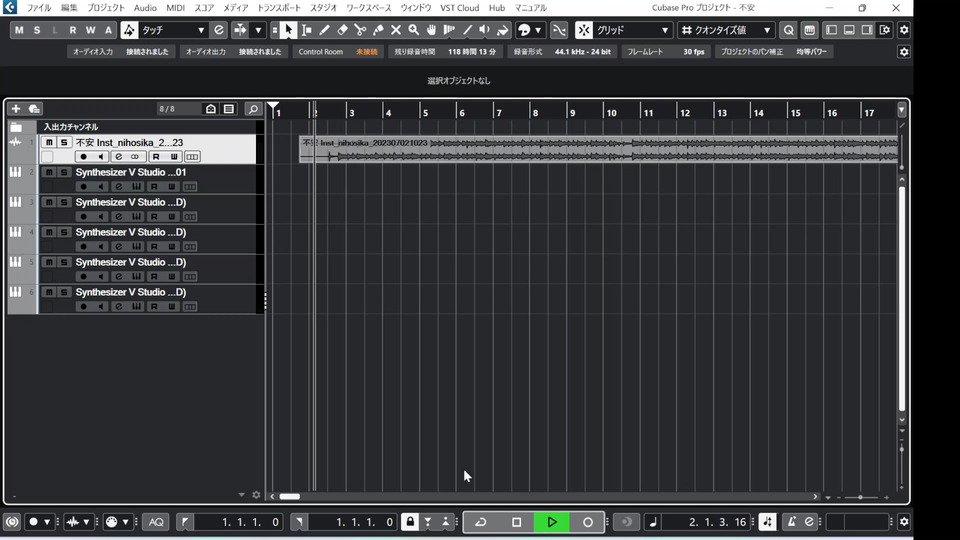Viewport: 960px width, 540px height.
Task: Click the フレームレート 30 fps field
Action: point(666,52)
